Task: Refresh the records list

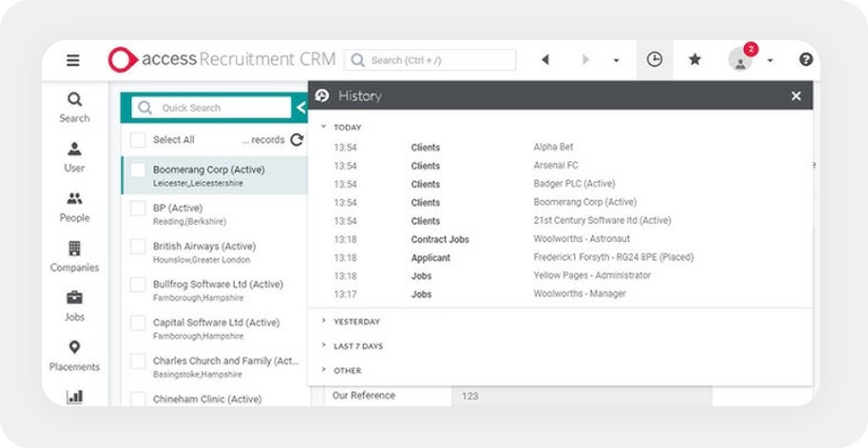Action: tap(298, 140)
